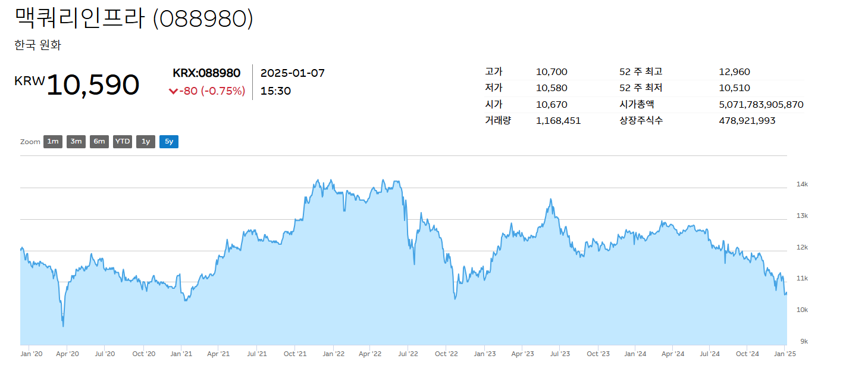The height and width of the screenshot is (371, 868).
Task: Click the Oct '22 x-axis label
Action: tap(446, 354)
